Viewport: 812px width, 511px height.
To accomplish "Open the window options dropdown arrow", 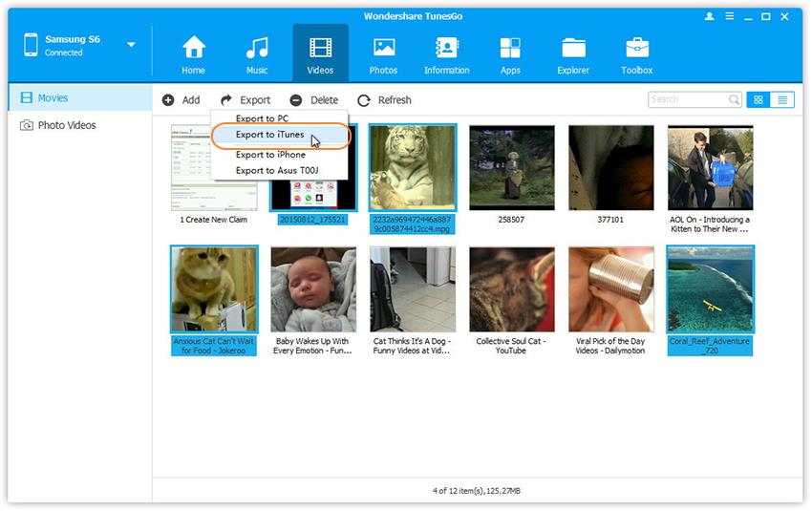I will tap(728, 16).
